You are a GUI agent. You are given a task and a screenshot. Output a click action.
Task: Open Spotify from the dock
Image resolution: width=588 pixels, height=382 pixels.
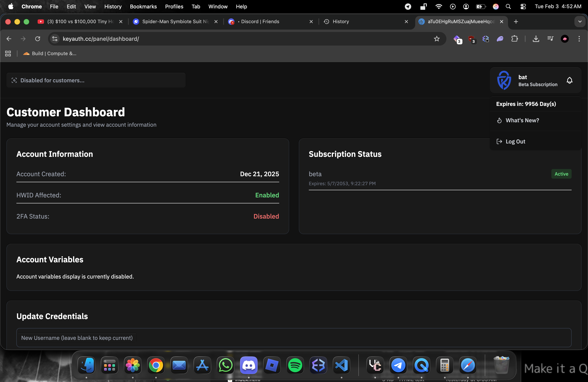click(295, 365)
